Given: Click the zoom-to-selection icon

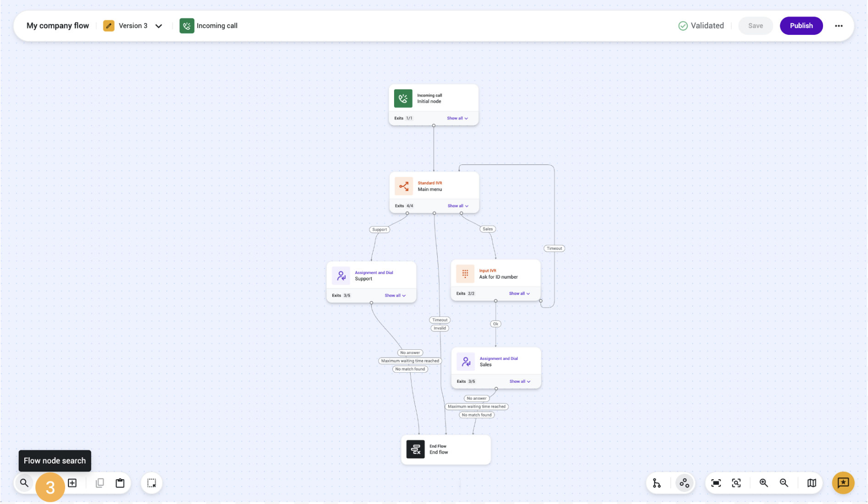Looking at the screenshot, I should [x=736, y=483].
